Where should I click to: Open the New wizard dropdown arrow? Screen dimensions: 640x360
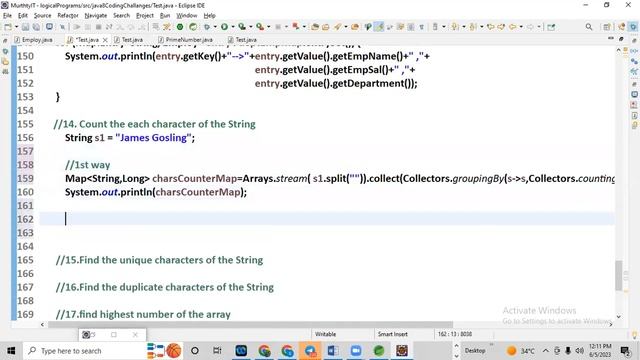[16, 27]
